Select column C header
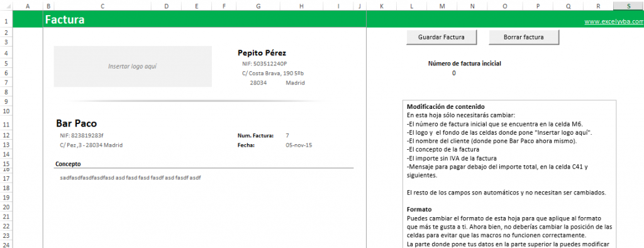 [x=103, y=6]
